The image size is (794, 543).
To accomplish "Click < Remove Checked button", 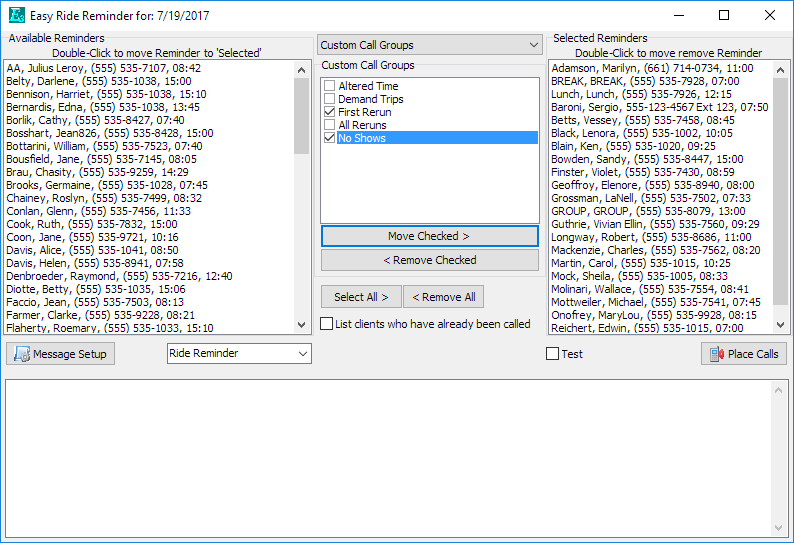I will tap(429, 260).
